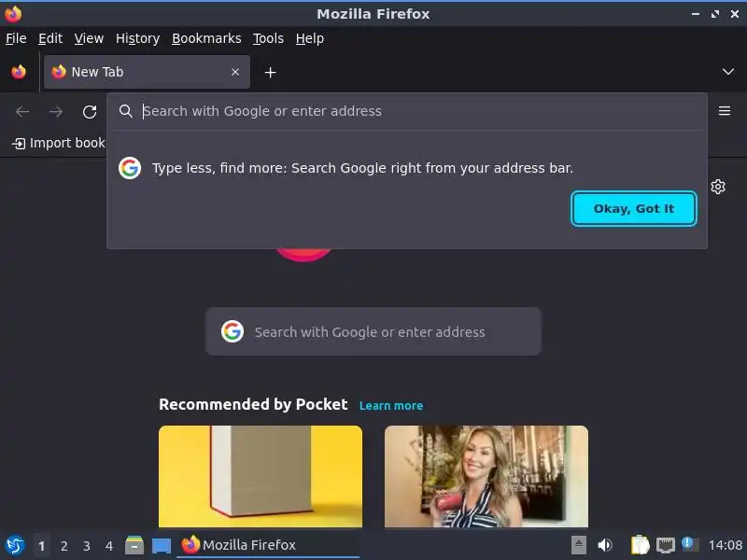Go back with the back arrow
This screenshot has height=560, width=747.
[x=22, y=111]
